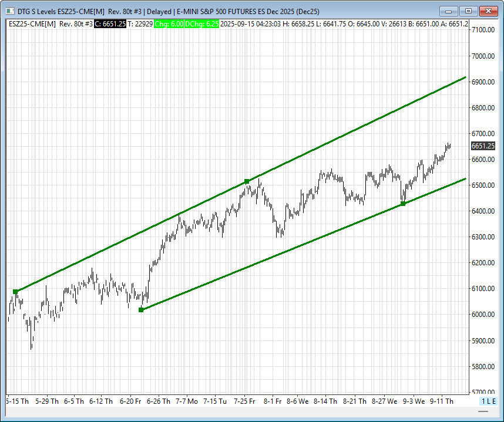Viewport: 504px width, 422px height.
Task: Click 'T: 22929' in the chart header
Action: [140, 23]
